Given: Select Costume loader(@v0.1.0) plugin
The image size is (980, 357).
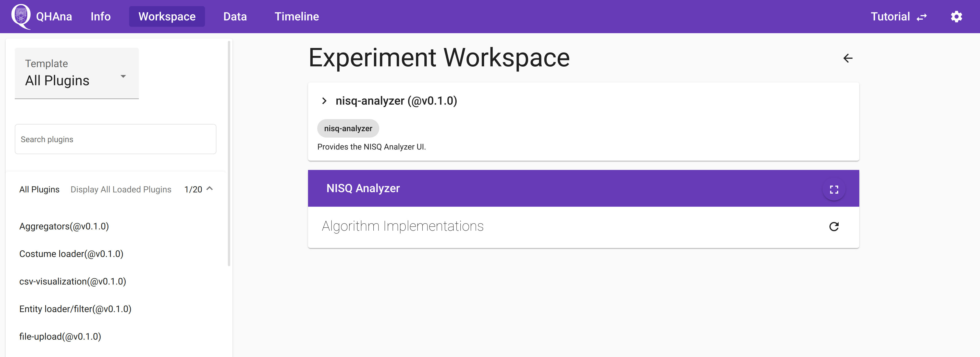Looking at the screenshot, I should tap(71, 254).
